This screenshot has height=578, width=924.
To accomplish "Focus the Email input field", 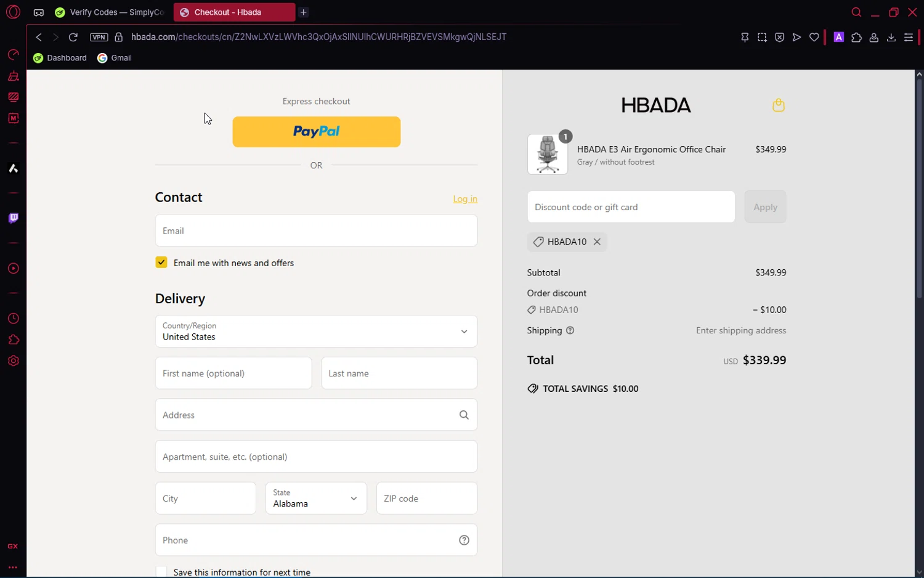I will (x=316, y=230).
